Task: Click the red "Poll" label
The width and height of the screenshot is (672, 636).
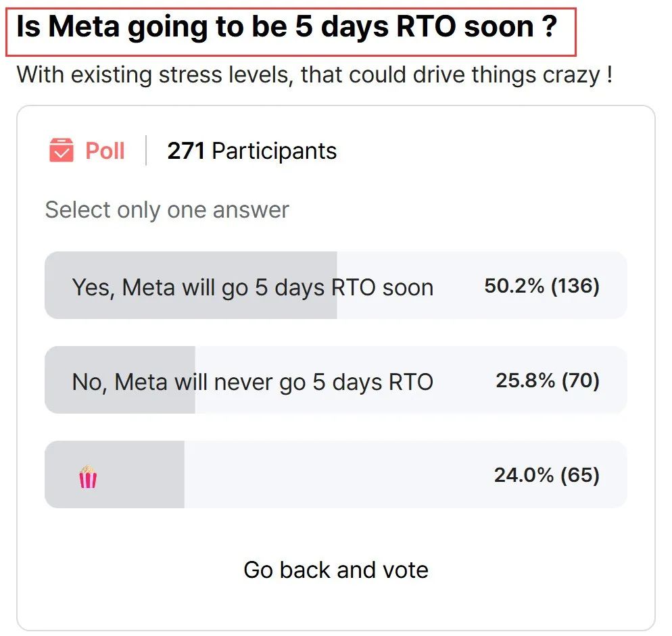Action: pos(105,151)
